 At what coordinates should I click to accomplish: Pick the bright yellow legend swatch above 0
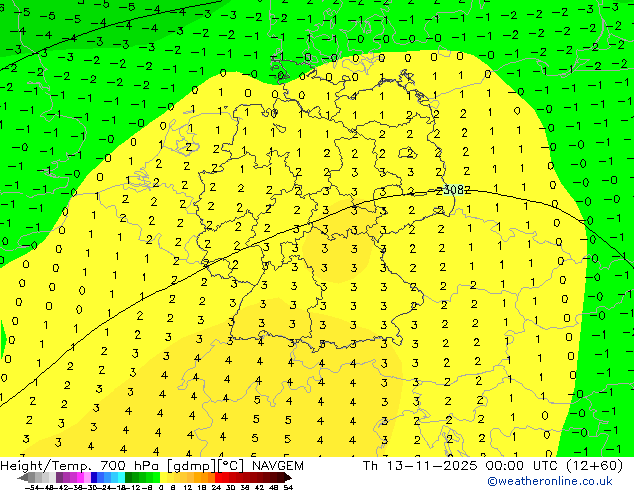163,478
